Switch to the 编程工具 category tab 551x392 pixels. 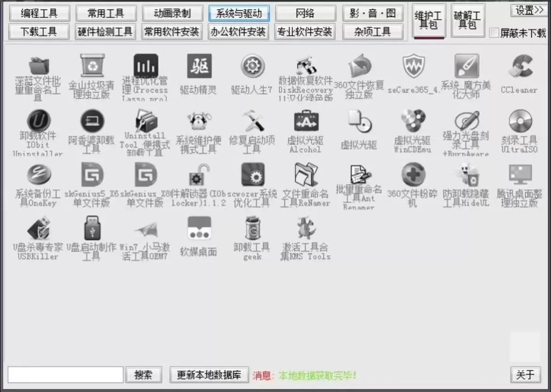[39, 13]
